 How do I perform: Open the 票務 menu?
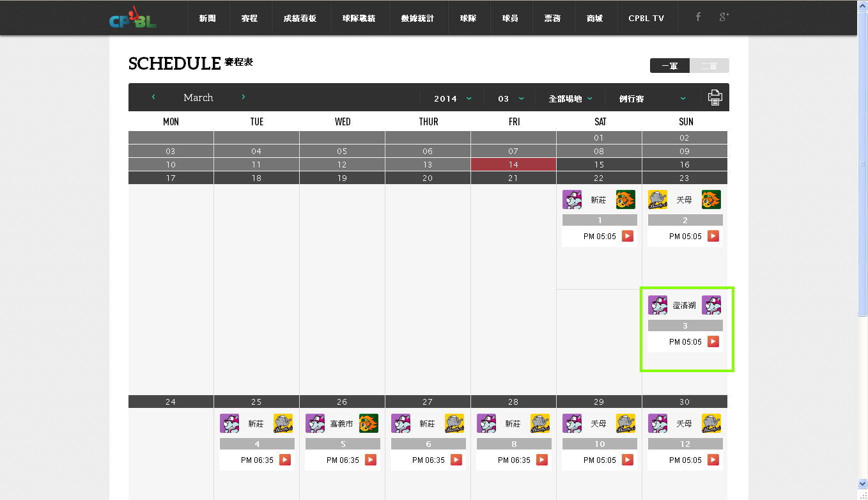(553, 18)
